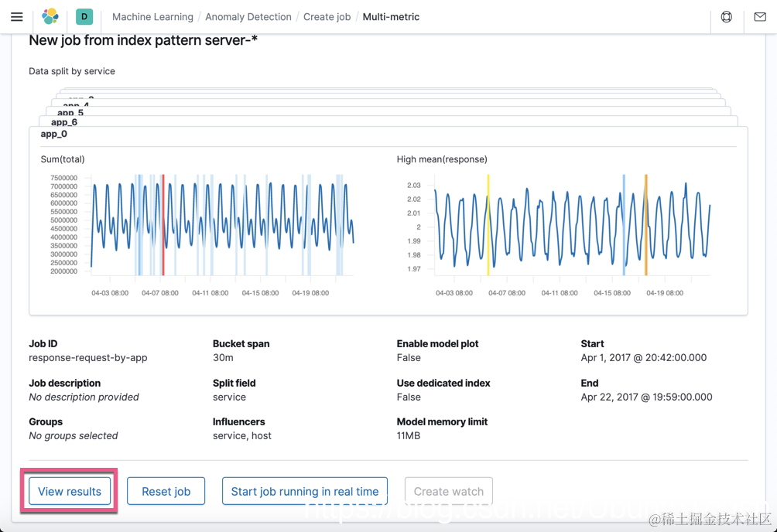The height and width of the screenshot is (532, 777).
Task: Start job running in real time
Action: [305, 491]
